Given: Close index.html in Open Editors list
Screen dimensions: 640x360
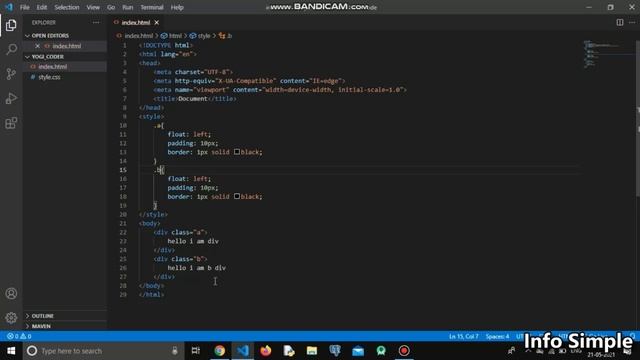Looking at the screenshot, I should 38,46.
